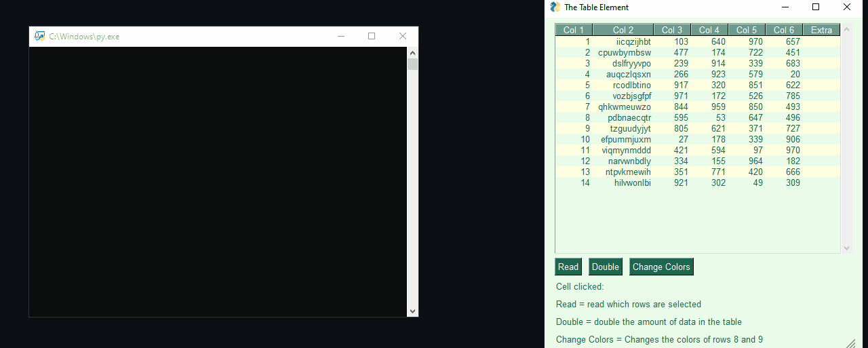Close the py.exe console window
Image resolution: width=868 pixels, height=348 pixels.
point(403,37)
